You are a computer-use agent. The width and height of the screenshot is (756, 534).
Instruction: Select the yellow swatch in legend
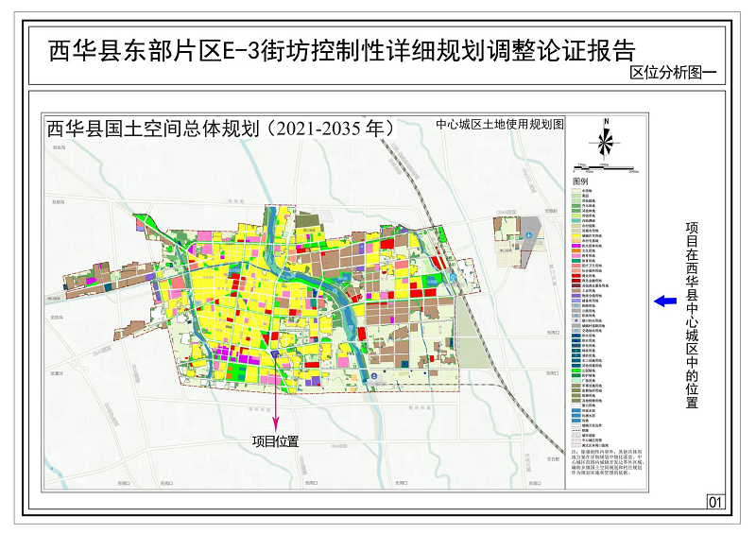point(576,234)
